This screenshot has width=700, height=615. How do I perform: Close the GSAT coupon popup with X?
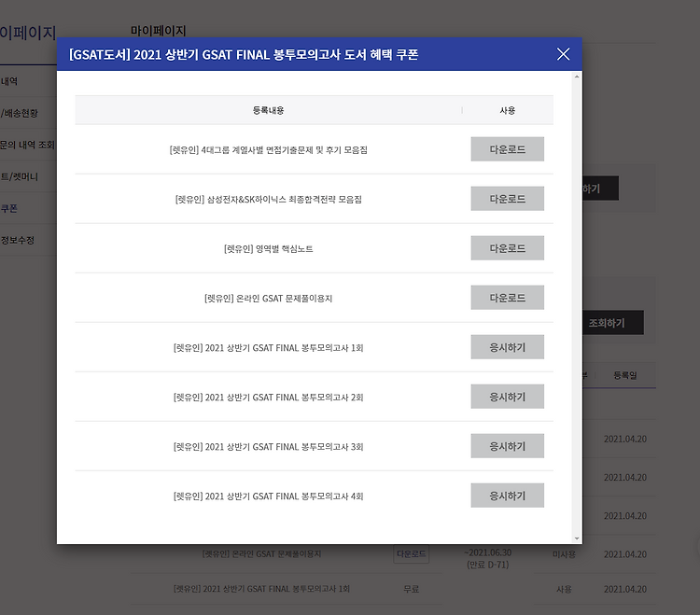(x=563, y=54)
